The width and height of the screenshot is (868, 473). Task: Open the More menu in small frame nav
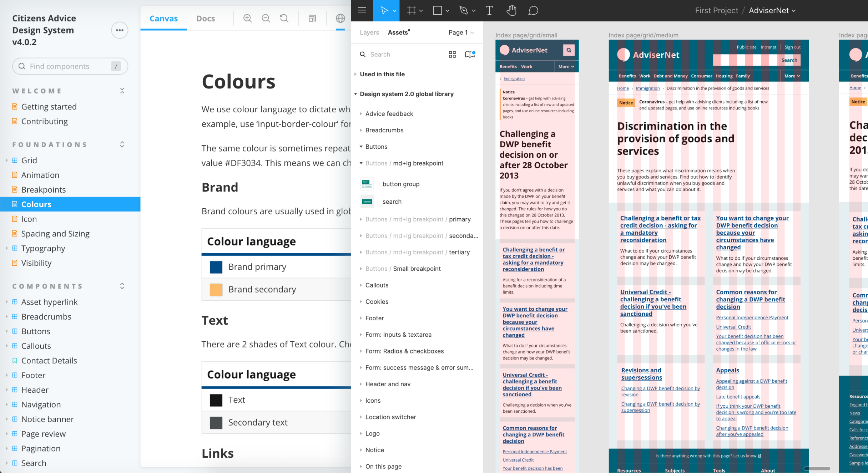coord(566,67)
